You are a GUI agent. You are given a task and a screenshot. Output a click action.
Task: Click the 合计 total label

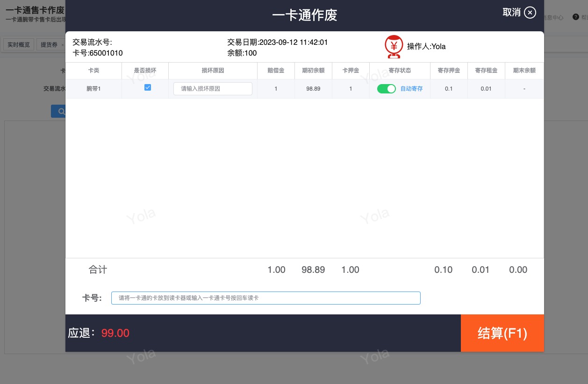tap(98, 270)
